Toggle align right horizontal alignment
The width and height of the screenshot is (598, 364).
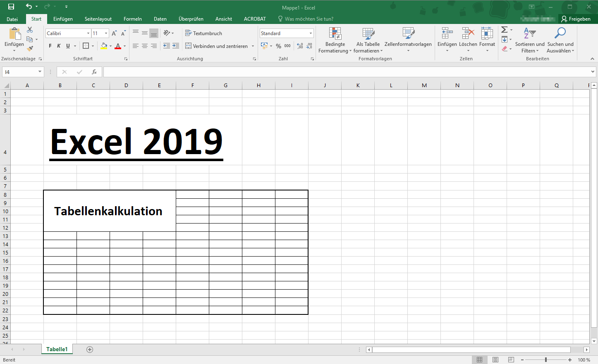click(154, 46)
